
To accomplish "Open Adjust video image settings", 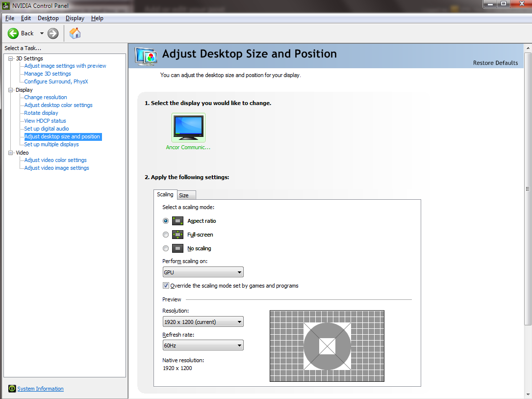I will (57, 168).
